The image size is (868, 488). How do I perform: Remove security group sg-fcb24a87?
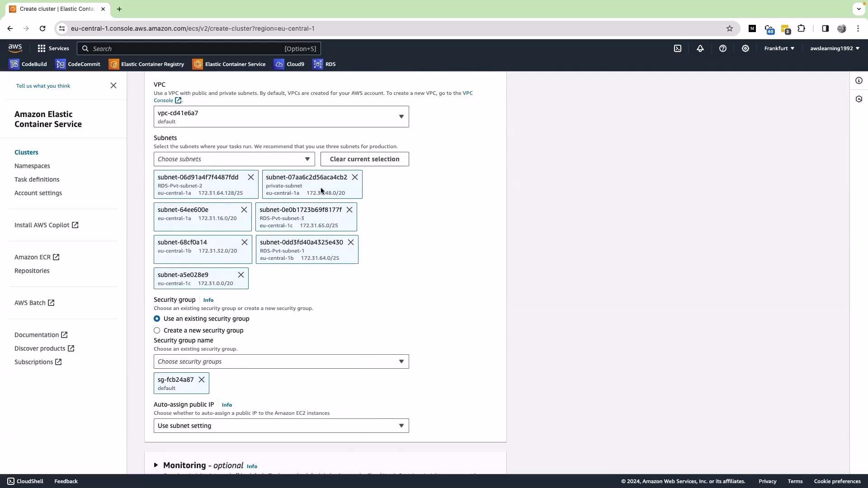coord(202,380)
